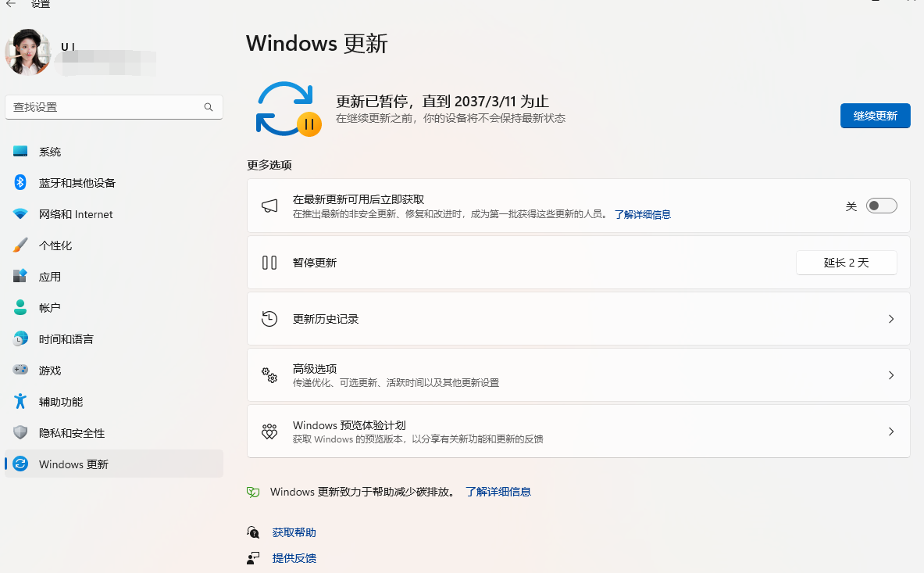Click the large paused update status icon
Viewport: 924px width, 573px height.
pos(288,109)
